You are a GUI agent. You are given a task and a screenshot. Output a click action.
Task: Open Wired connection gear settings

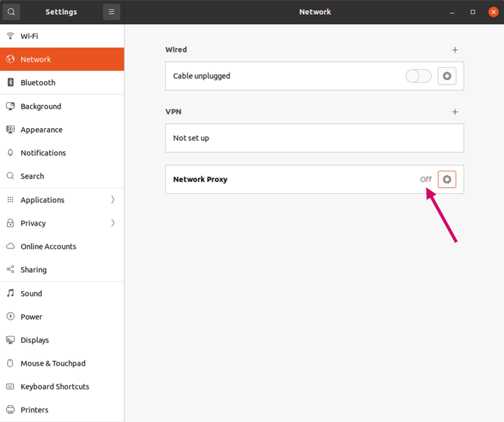(447, 76)
